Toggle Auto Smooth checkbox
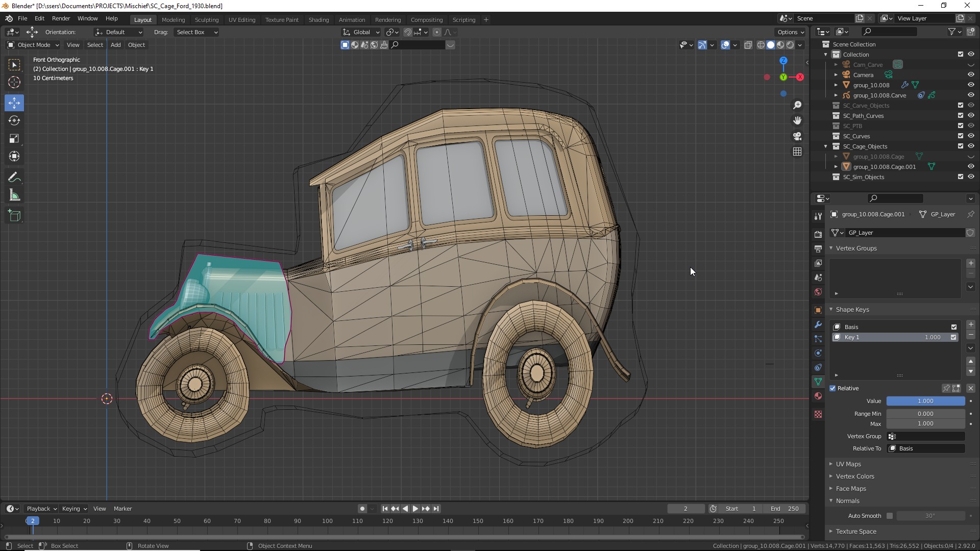 click(x=890, y=516)
